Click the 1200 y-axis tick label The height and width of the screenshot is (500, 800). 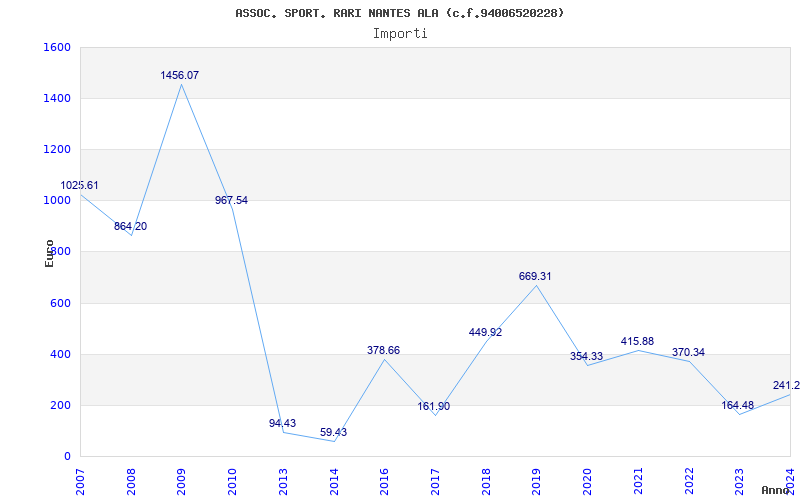[57, 149]
